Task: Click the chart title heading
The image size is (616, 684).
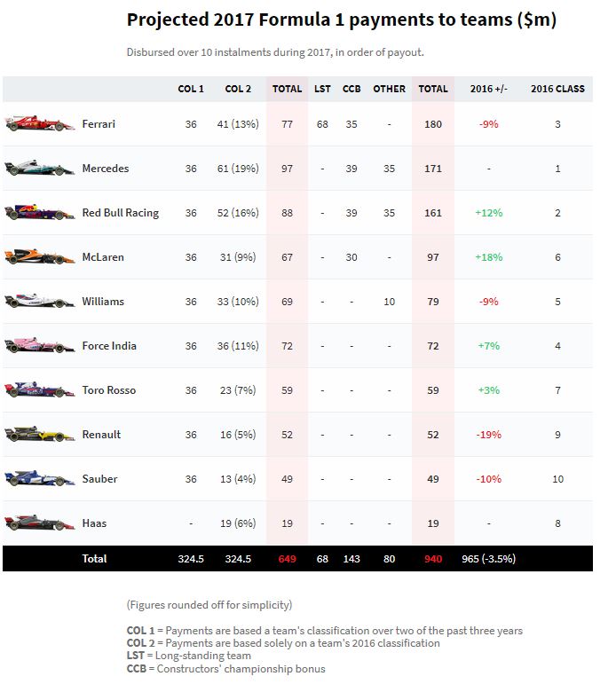Action: pyautogui.click(x=342, y=20)
